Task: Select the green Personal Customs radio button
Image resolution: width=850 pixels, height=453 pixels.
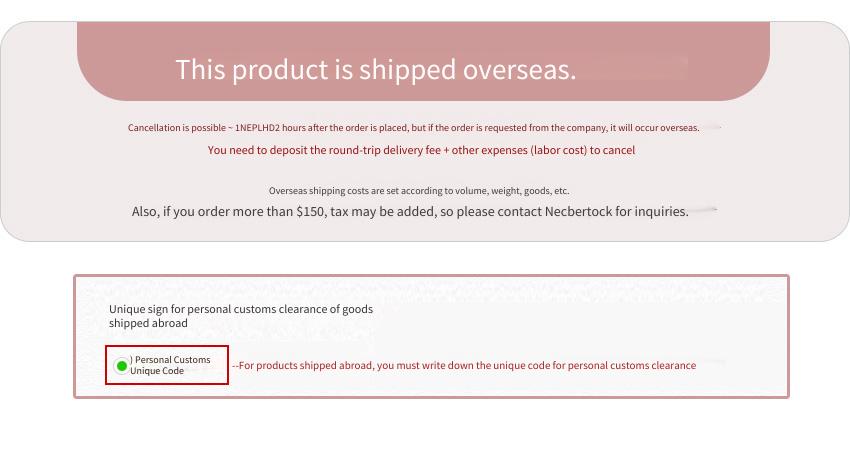Action: pyautogui.click(x=122, y=366)
